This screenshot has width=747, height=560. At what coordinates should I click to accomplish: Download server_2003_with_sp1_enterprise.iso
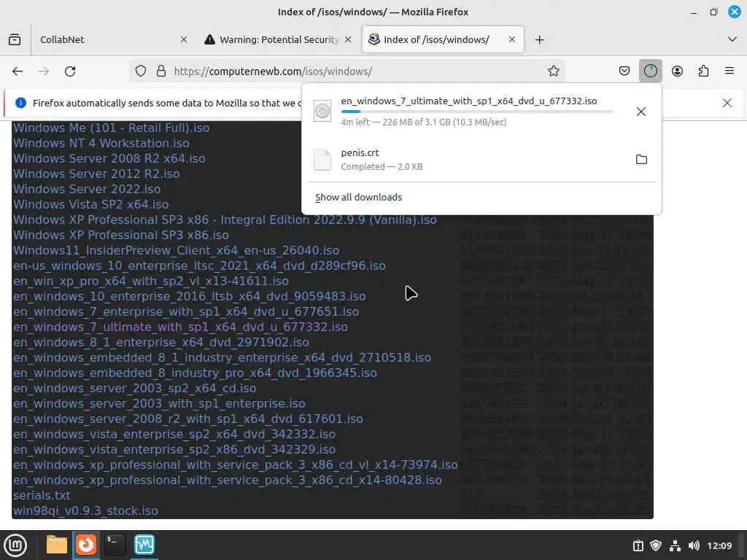pyautogui.click(x=159, y=404)
